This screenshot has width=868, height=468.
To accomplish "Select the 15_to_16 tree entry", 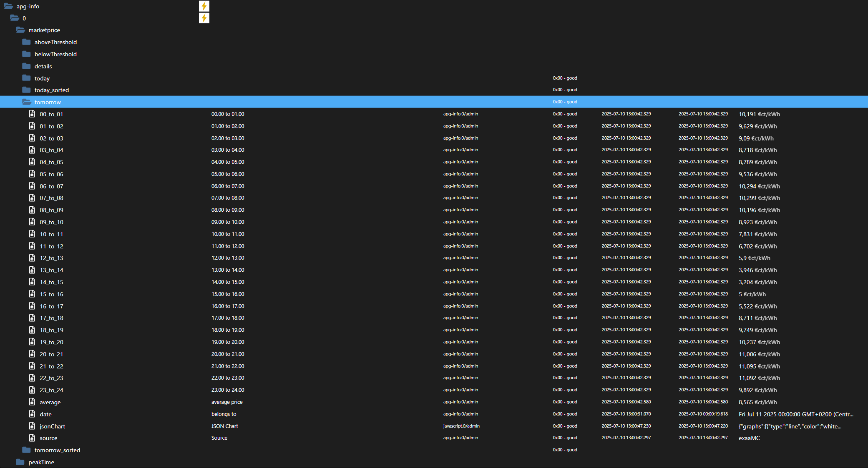I will [x=51, y=294].
